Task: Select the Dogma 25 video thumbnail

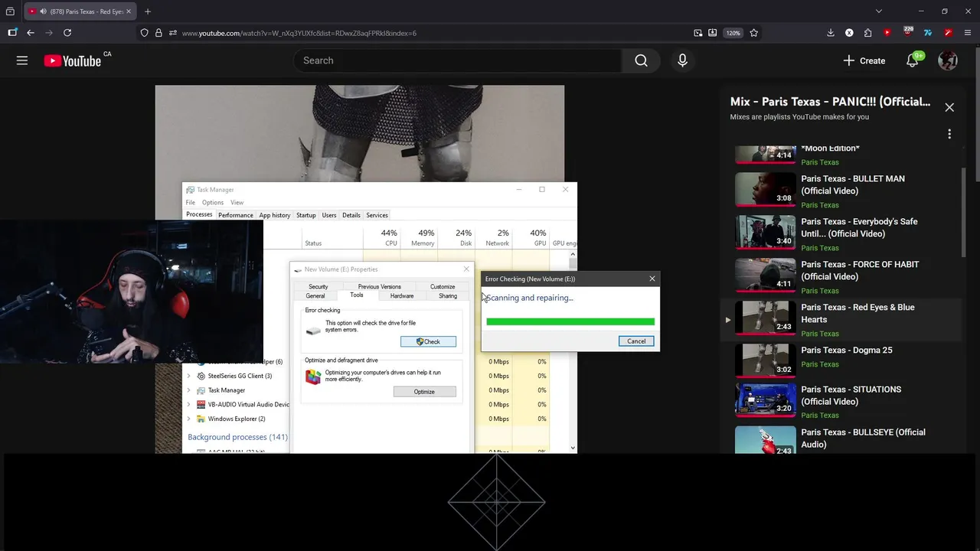Action: click(x=766, y=359)
